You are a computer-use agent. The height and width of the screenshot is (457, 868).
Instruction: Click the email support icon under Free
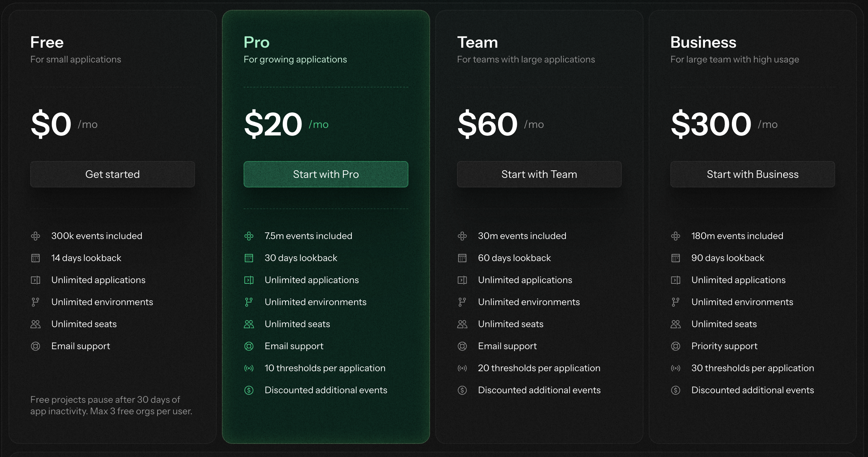point(36,346)
